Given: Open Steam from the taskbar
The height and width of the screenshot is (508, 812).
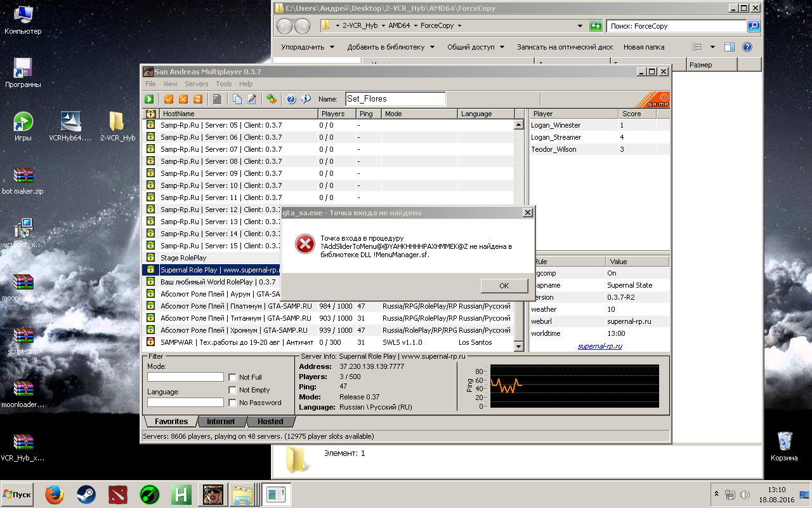Looking at the screenshot, I should [86, 495].
